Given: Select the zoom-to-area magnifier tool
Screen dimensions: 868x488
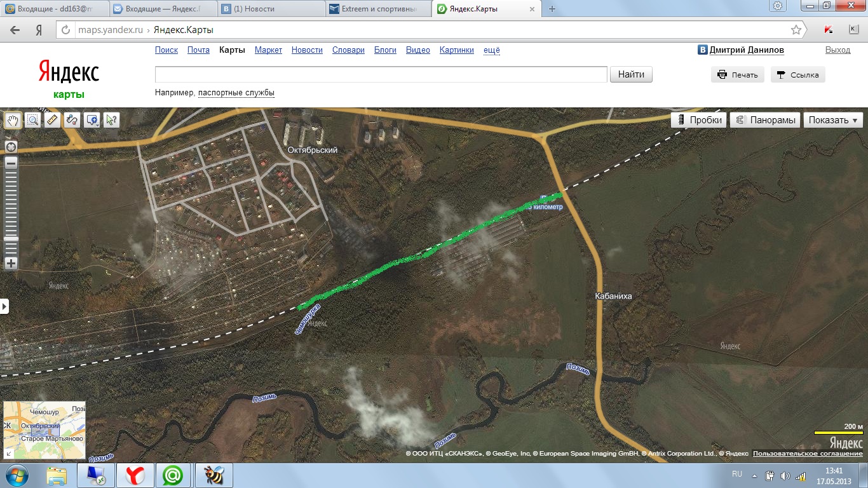Looking at the screenshot, I should [x=33, y=119].
